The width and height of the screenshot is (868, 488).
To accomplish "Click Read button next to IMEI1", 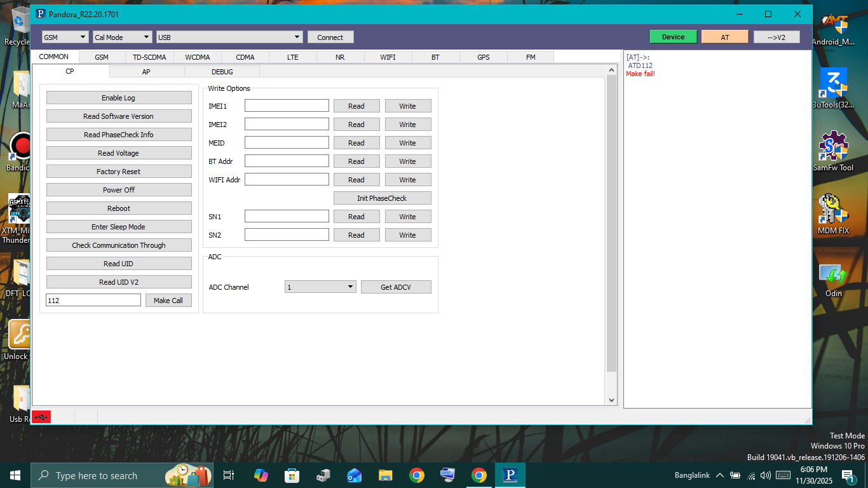I will 356,106.
